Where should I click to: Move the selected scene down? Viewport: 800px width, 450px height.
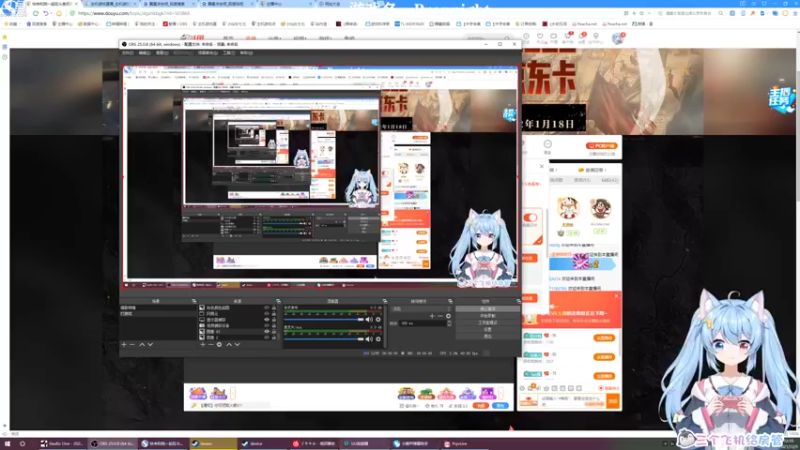pyautogui.click(x=150, y=345)
